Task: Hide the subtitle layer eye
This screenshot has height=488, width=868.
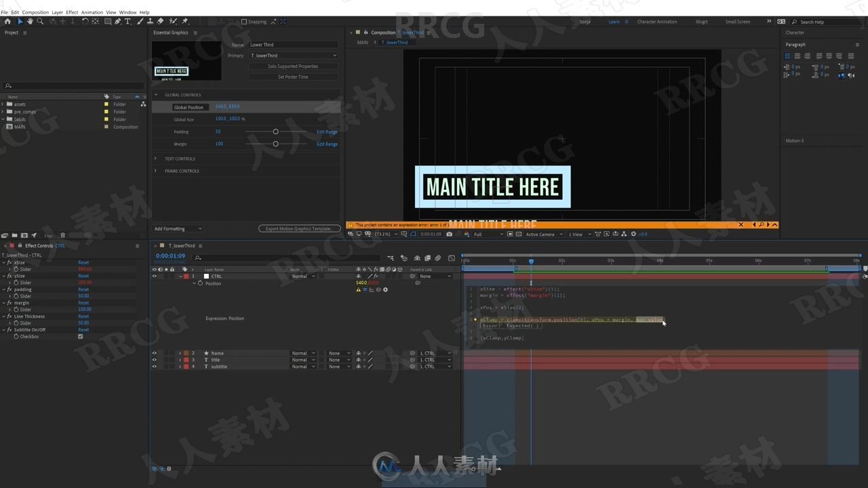Action: [x=154, y=367]
